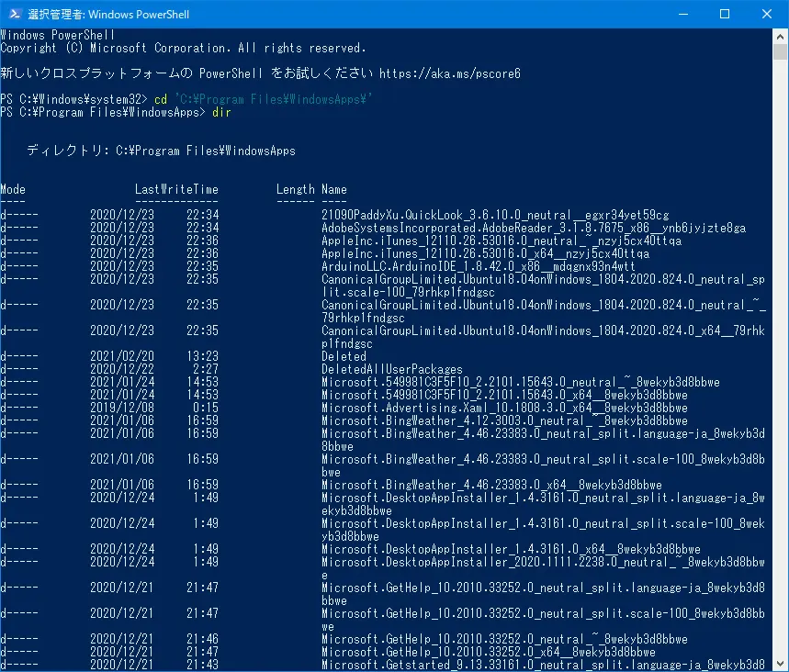Click the cd 'C:\Program Files\WindowsApps\' command
This screenshot has height=672, width=789.
[263, 99]
